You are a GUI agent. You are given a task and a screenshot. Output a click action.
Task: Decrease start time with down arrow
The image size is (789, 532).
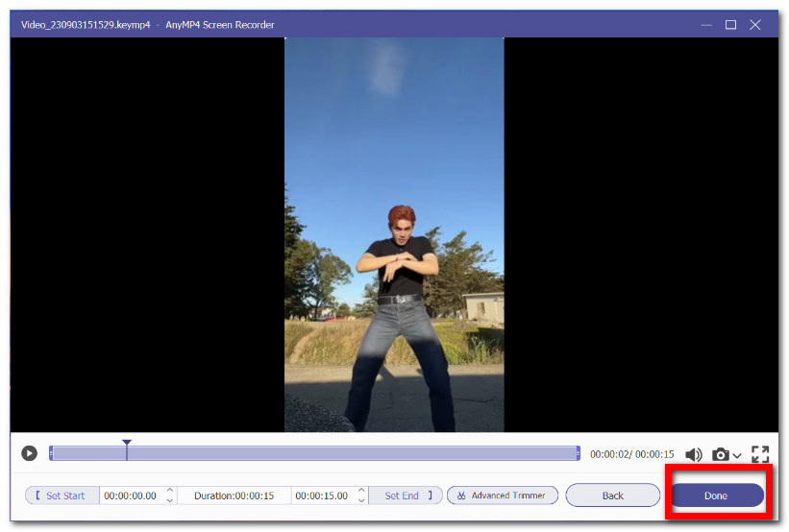point(170,500)
